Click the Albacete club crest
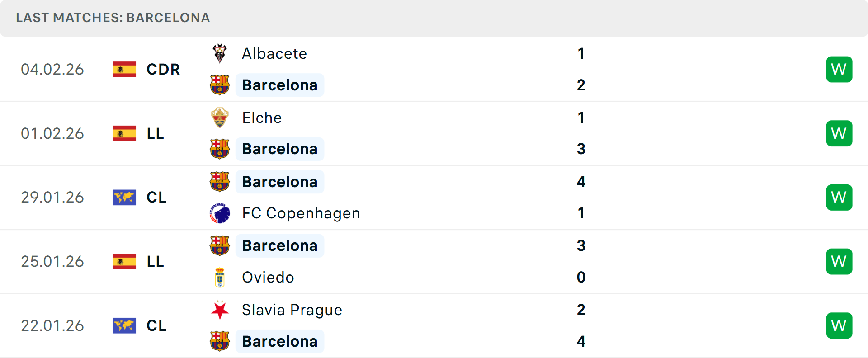The image size is (868, 358). pos(220,53)
